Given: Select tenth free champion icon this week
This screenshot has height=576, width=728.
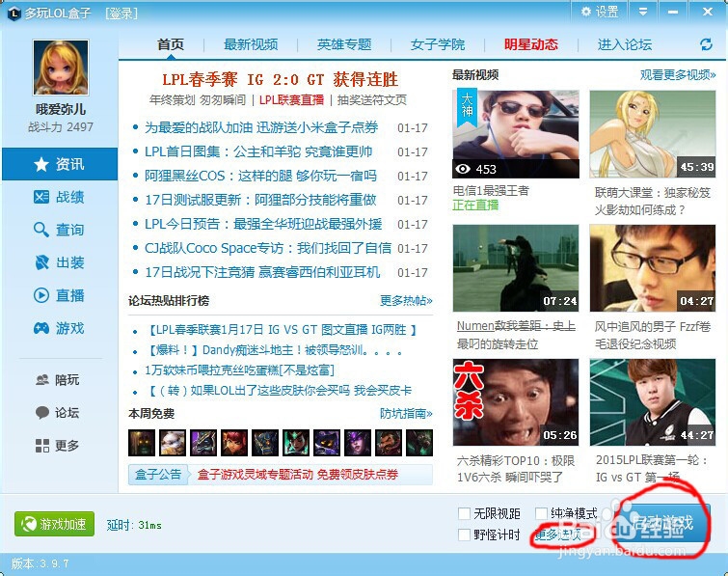Looking at the screenshot, I should [419, 443].
